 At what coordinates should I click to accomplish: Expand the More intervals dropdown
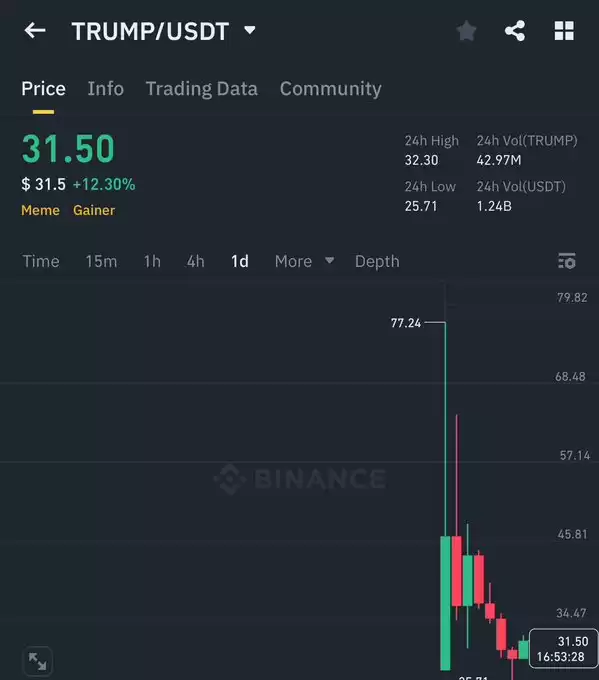coord(304,261)
